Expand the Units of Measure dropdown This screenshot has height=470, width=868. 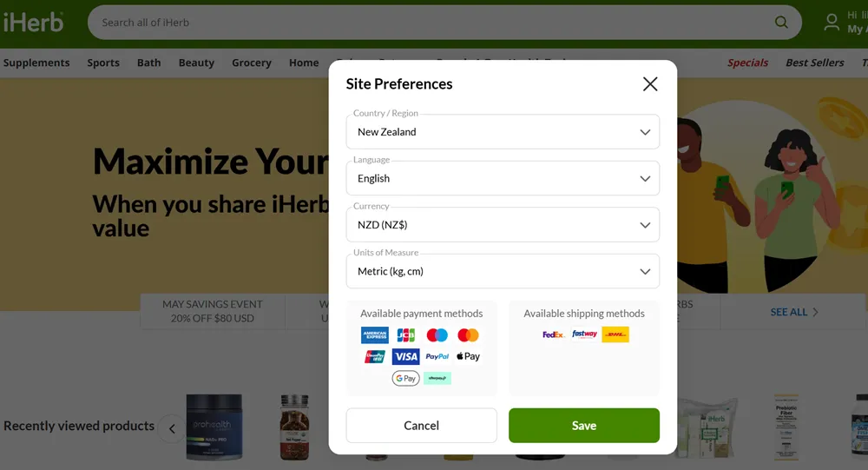click(503, 271)
